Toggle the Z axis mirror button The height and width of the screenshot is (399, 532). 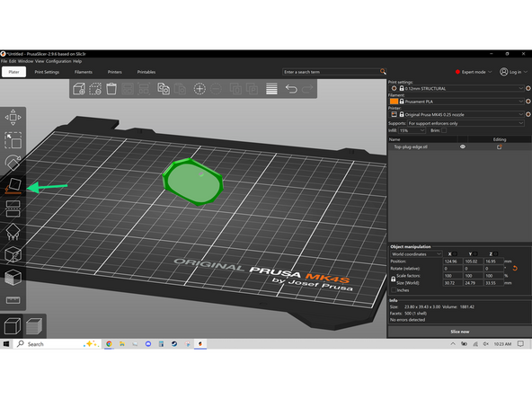click(496, 253)
